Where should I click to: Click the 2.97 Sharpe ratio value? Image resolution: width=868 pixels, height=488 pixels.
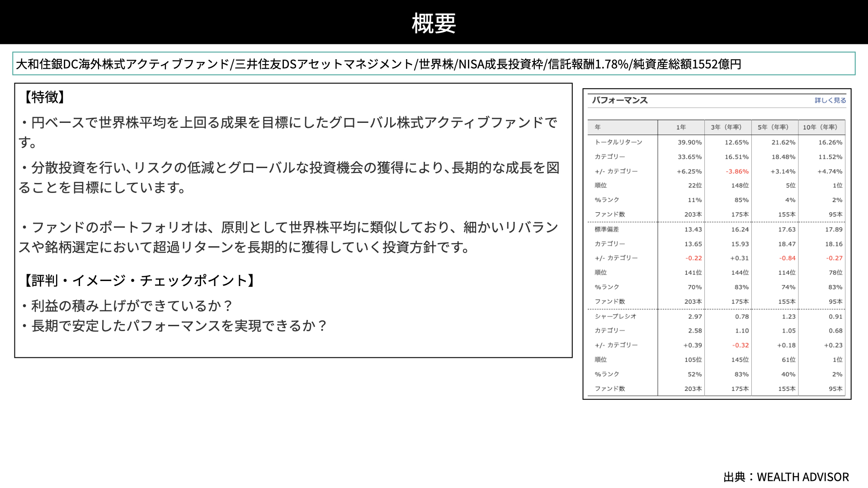coord(695,317)
